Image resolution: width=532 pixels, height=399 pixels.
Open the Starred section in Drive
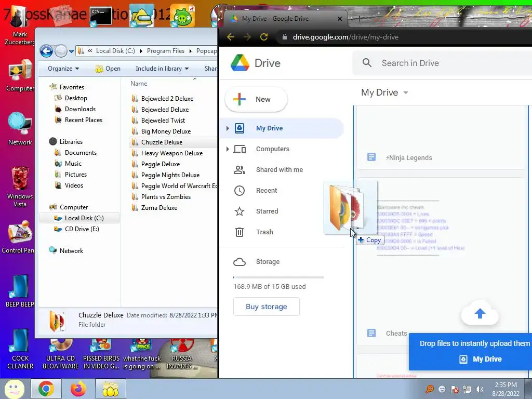point(282,211)
